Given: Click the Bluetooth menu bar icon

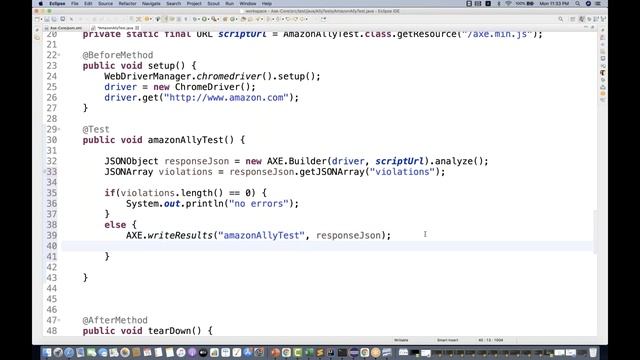Looking at the screenshot, I should 499,3.
